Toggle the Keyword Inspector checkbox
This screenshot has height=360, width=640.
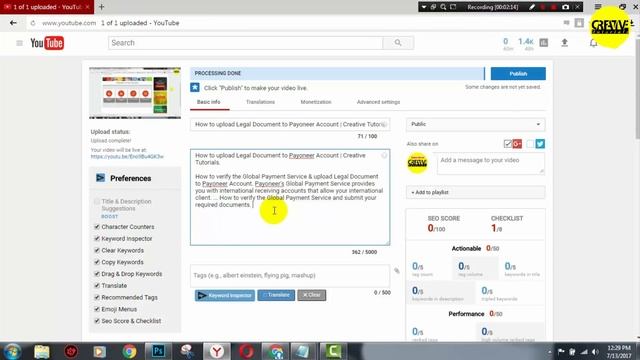(97, 238)
